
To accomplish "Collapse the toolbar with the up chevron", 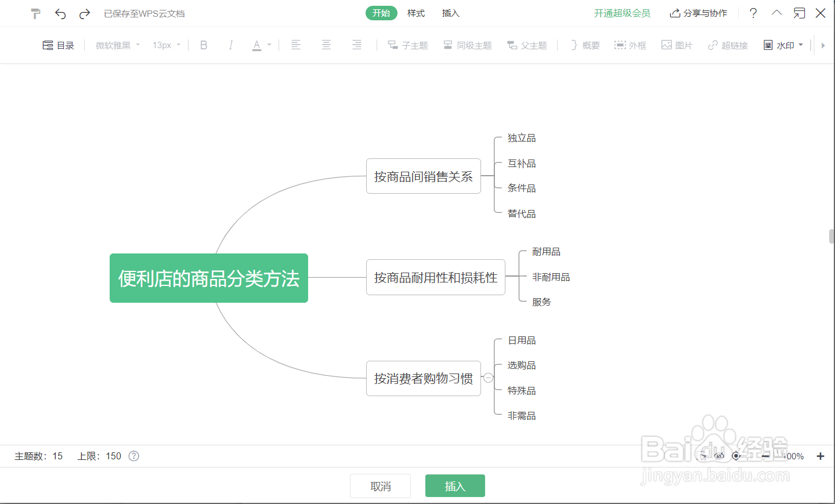I will [x=776, y=13].
